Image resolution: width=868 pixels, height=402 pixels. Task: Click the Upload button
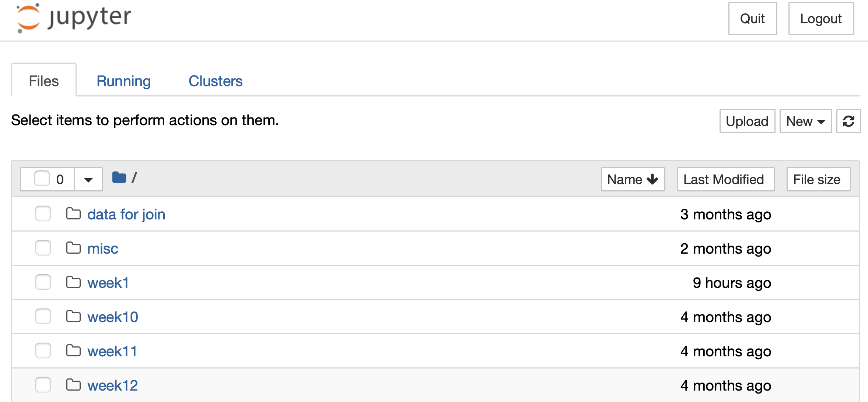pyautogui.click(x=747, y=121)
